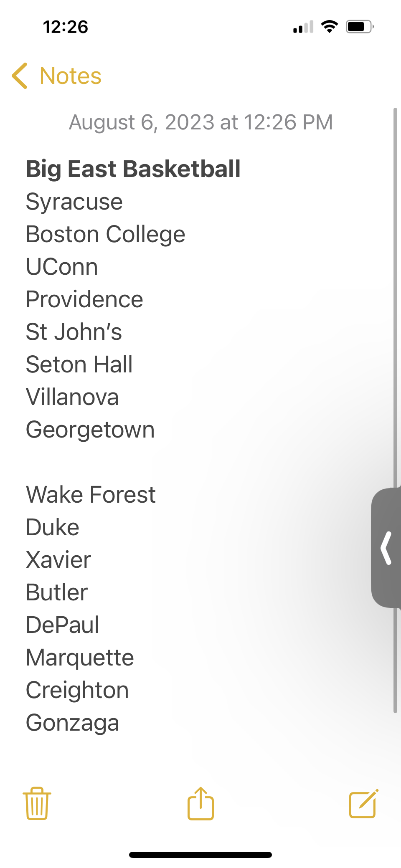Tap the Wi-Fi icon in status bar

point(330,27)
